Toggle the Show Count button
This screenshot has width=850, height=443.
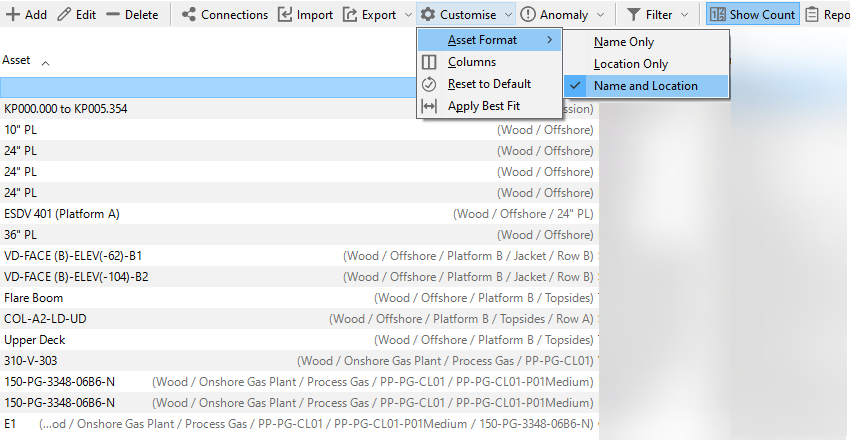pyautogui.click(x=752, y=15)
